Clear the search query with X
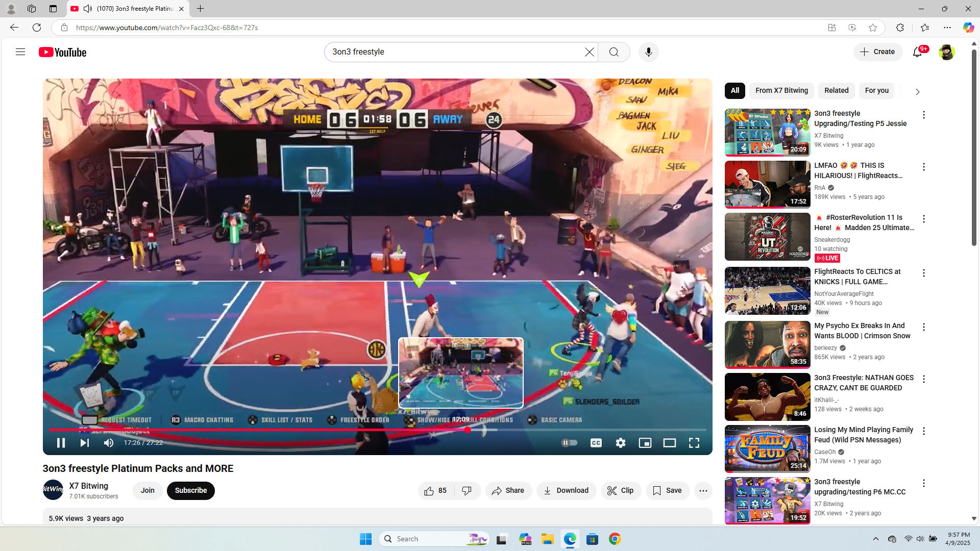This screenshot has width=980, height=551. click(x=589, y=52)
